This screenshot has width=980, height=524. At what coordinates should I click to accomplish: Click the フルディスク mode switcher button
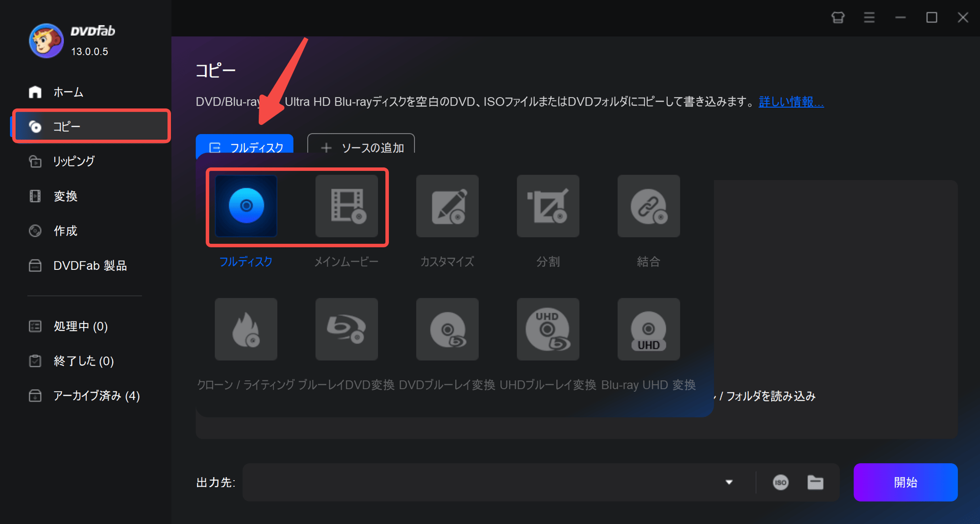(x=244, y=144)
